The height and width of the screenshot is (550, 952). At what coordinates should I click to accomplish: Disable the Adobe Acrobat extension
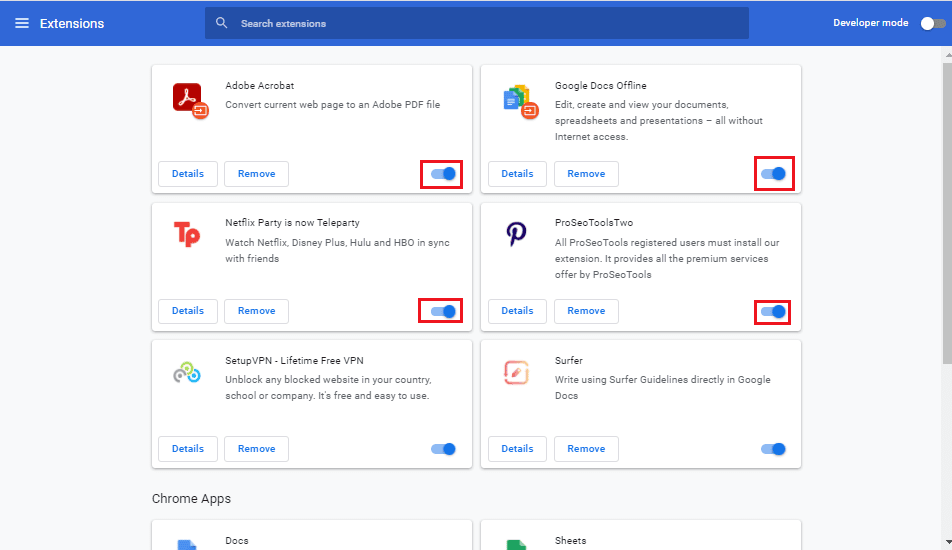point(443,174)
